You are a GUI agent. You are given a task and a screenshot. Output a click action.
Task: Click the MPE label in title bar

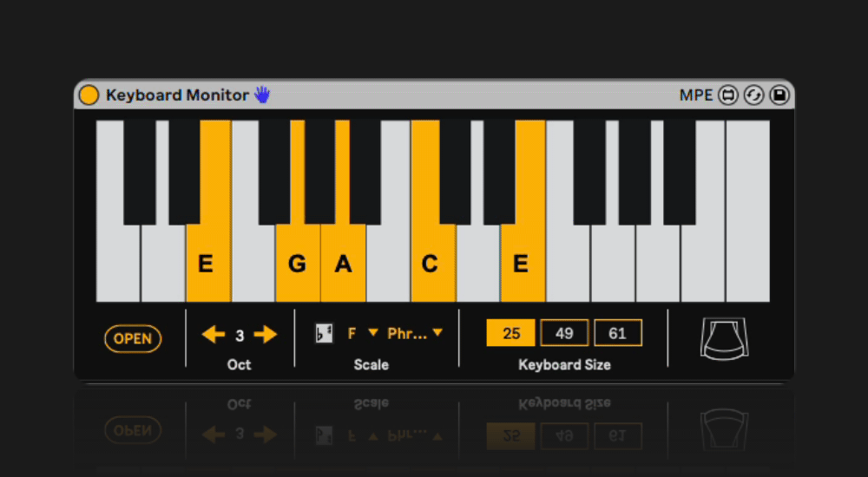[x=695, y=95]
